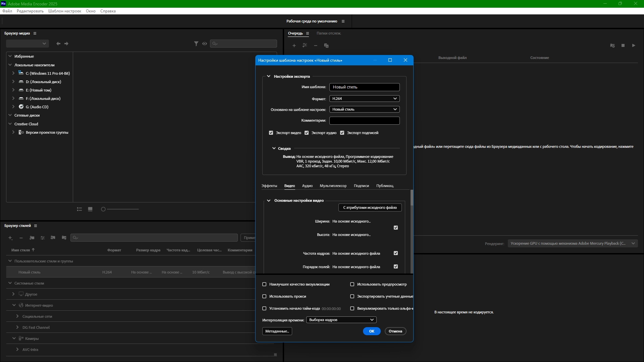The image size is (644, 362).
Task: Click the duplicate icon in Queue toolbar
Action: (326, 46)
